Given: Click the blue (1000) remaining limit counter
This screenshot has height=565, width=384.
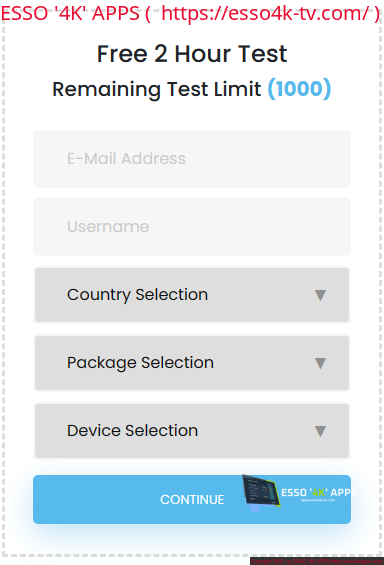Looking at the screenshot, I should click(x=299, y=89).
